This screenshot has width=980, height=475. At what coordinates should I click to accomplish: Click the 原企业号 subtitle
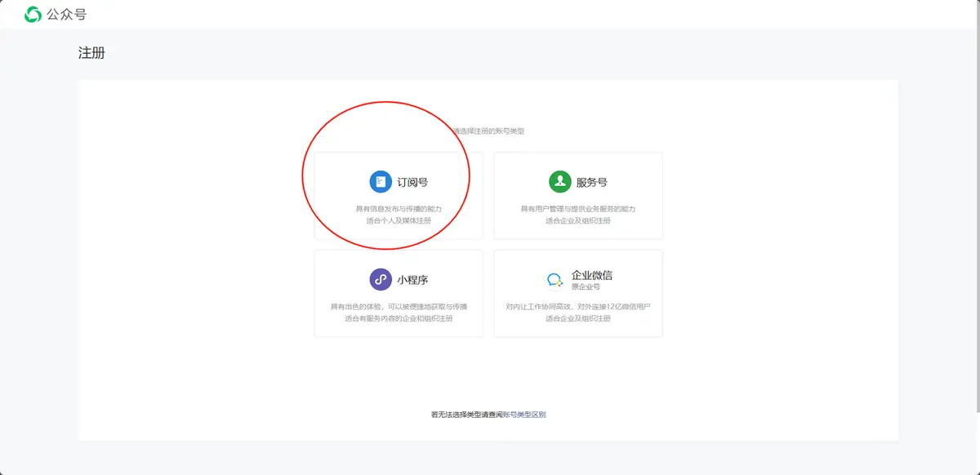pyautogui.click(x=586, y=287)
